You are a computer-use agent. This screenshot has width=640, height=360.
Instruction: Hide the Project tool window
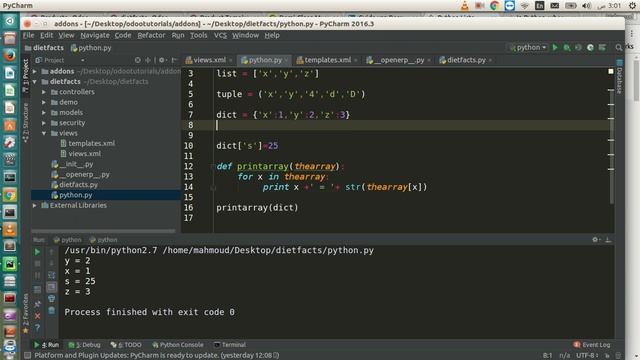(174, 60)
